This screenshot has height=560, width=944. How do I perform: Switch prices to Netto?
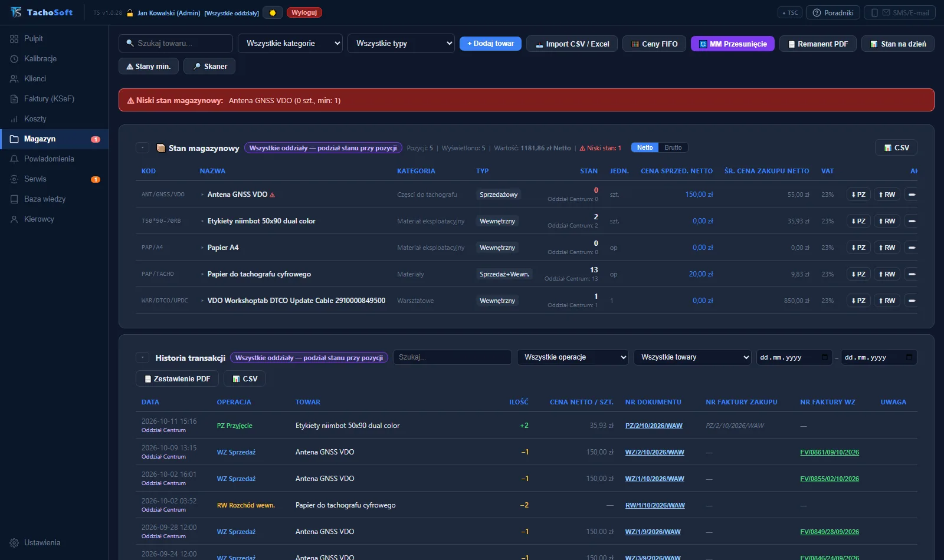pos(645,147)
